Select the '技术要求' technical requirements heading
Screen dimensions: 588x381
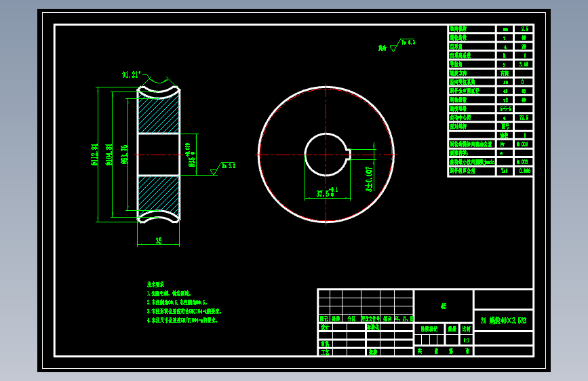pos(155,285)
